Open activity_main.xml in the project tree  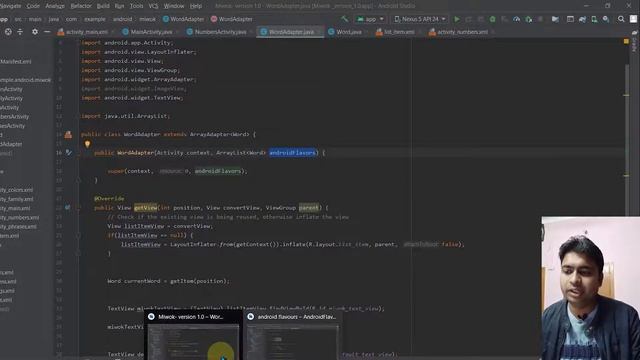[x=15, y=208]
